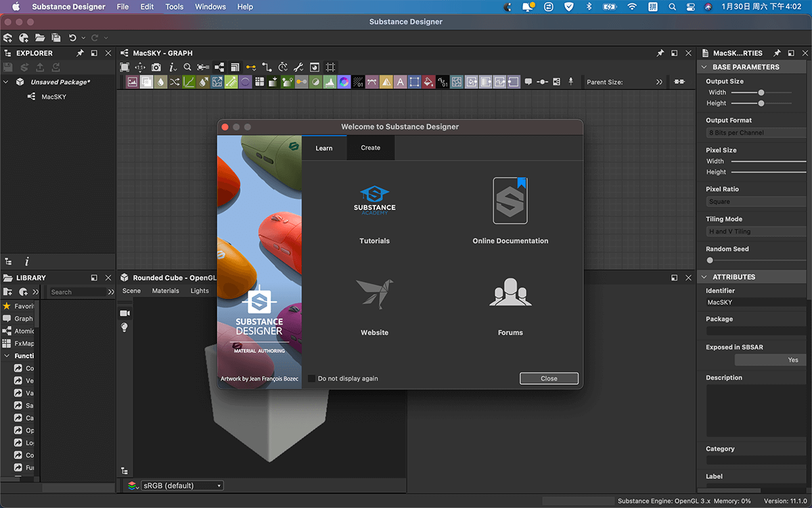This screenshot has height=508, width=812.
Task: Expand graph toolbar overflow after Parent Size
Action: (659, 82)
